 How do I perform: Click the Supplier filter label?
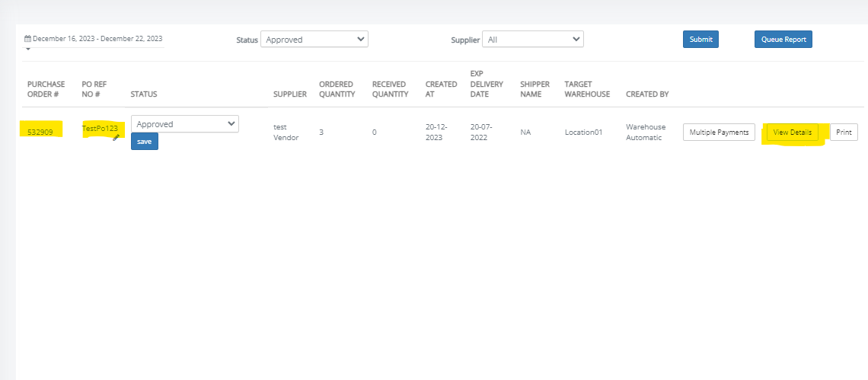465,40
